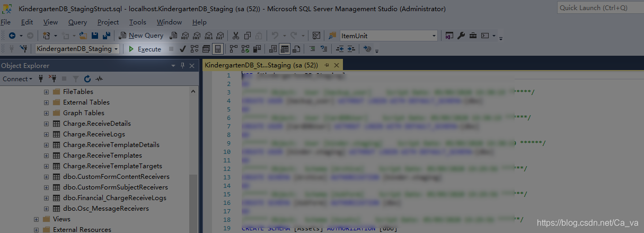Click the Query Options icon
This screenshot has width=644, height=233.
(206, 49)
